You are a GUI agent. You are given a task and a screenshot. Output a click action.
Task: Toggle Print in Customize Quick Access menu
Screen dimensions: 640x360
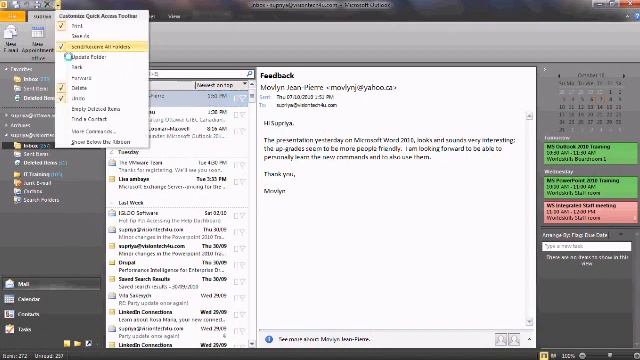coord(102,26)
